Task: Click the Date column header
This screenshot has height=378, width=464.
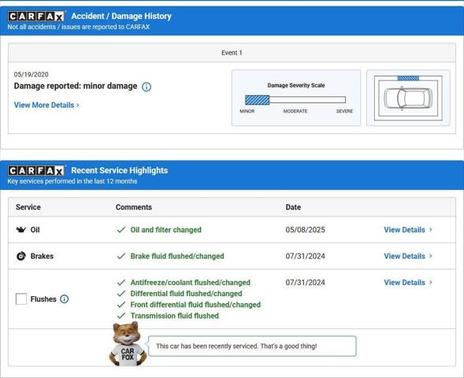Action: pyautogui.click(x=293, y=207)
